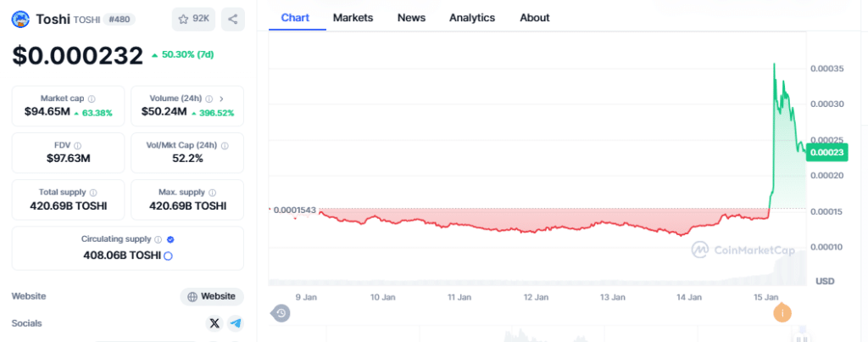The height and width of the screenshot is (342, 868).
Task: Click the FDV info icon
Action: 77,145
